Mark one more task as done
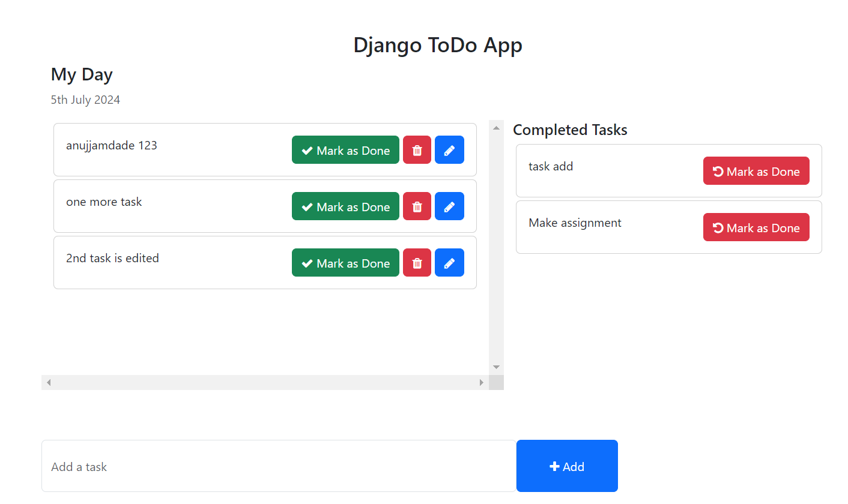This screenshot has height=504, width=848. tap(345, 206)
